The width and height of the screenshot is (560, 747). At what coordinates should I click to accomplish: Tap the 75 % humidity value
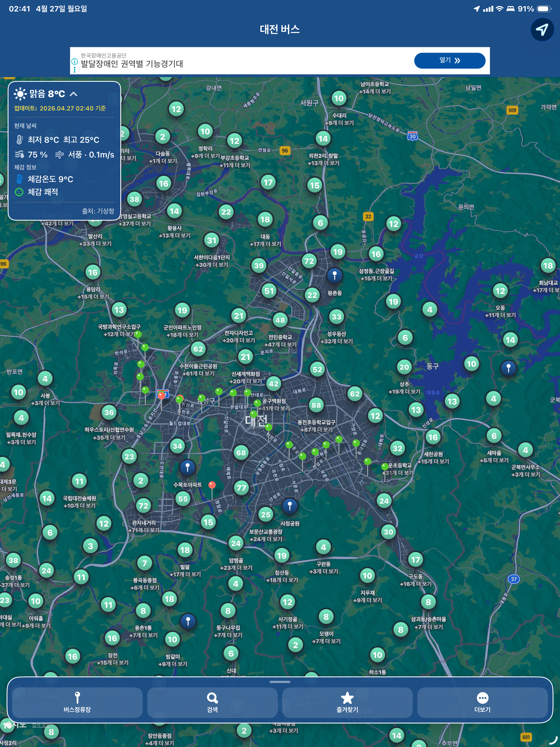pos(37,155)
